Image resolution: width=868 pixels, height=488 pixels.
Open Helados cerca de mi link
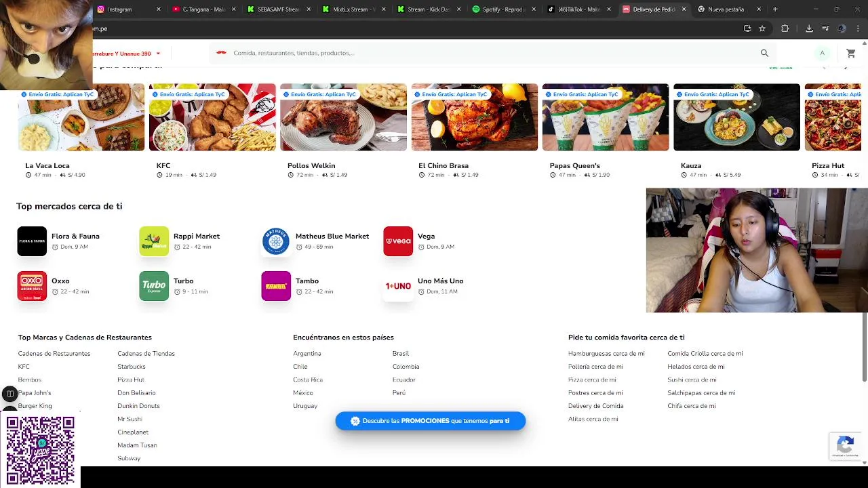point(696,367)
